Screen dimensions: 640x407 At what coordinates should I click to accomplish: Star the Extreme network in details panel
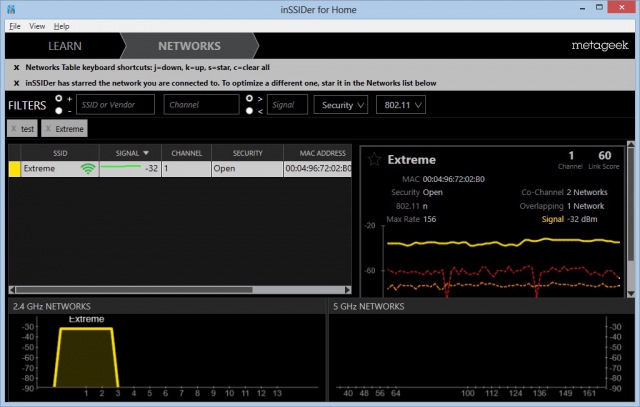point(374,159)
